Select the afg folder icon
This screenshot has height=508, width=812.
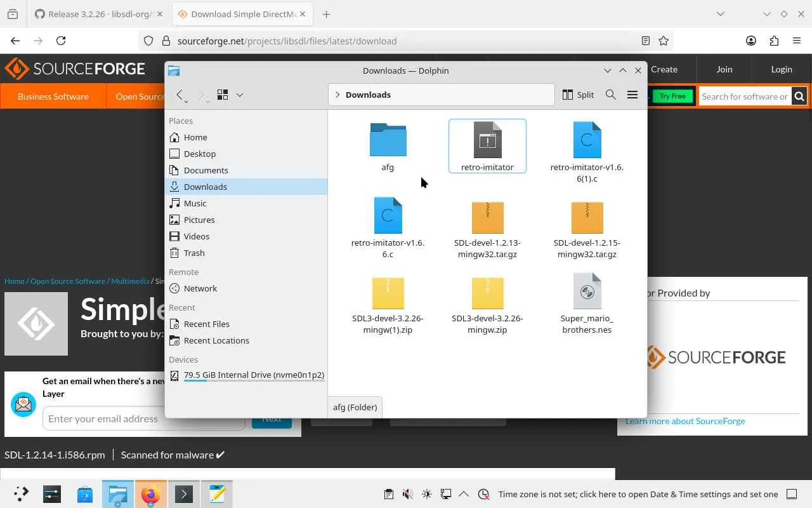(x=388, y=140)
